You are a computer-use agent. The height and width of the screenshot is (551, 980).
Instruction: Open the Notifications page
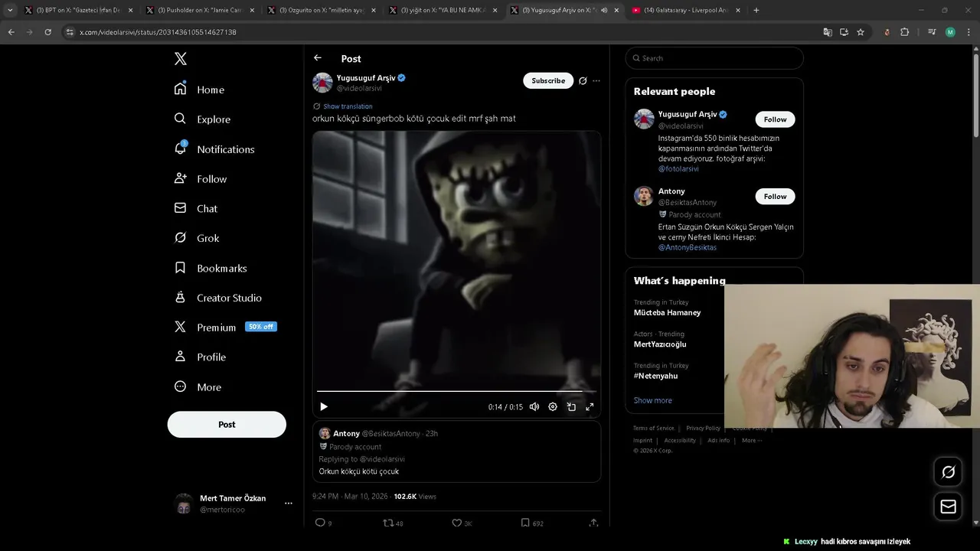point(214,149)
